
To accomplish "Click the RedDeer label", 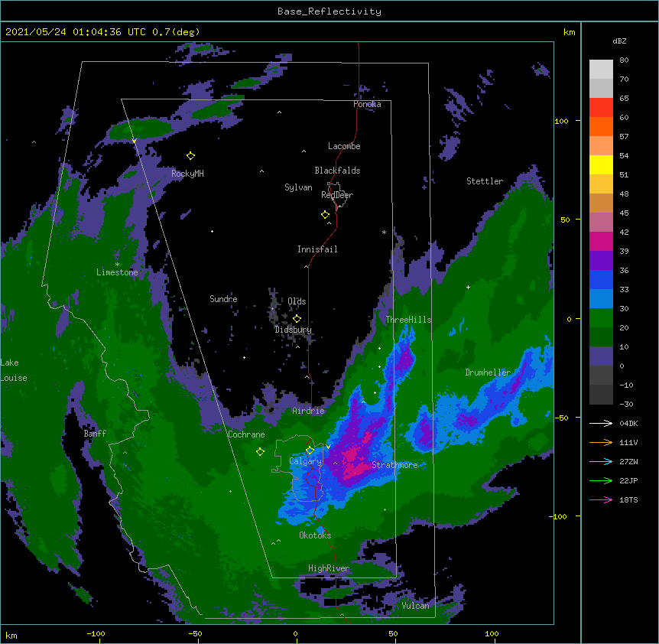I will pos(337,195).
